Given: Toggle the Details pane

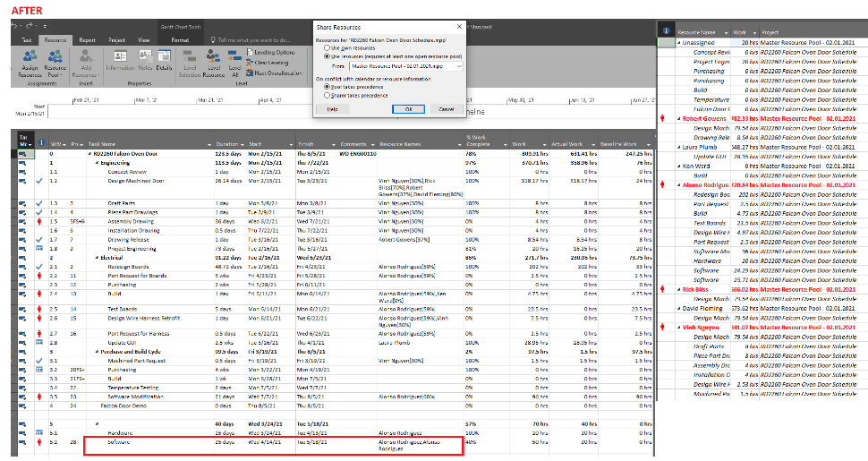Looking at the screenshot, I should click(164, 60).
